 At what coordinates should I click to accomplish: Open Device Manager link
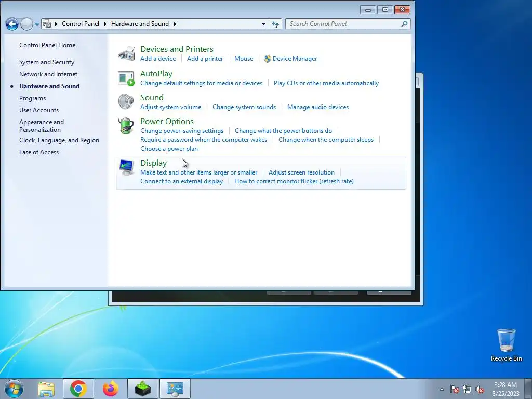[x=295, y=59]
